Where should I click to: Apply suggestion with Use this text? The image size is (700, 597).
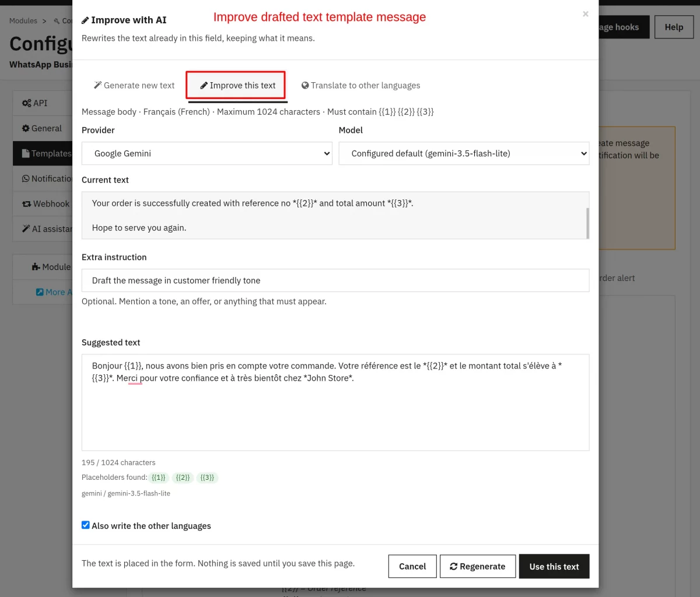click(554, 566)
